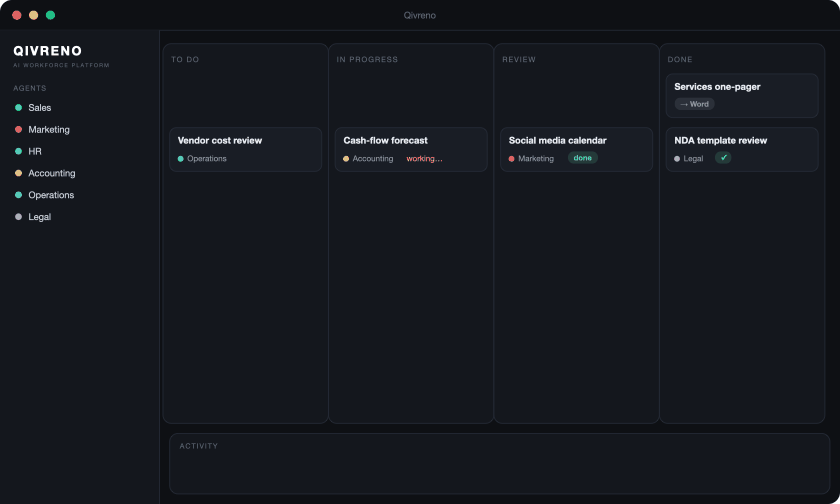This screenshot has width=840, height=504.
Task: Close the window with the red button
Action: click(x=17, y=15)
